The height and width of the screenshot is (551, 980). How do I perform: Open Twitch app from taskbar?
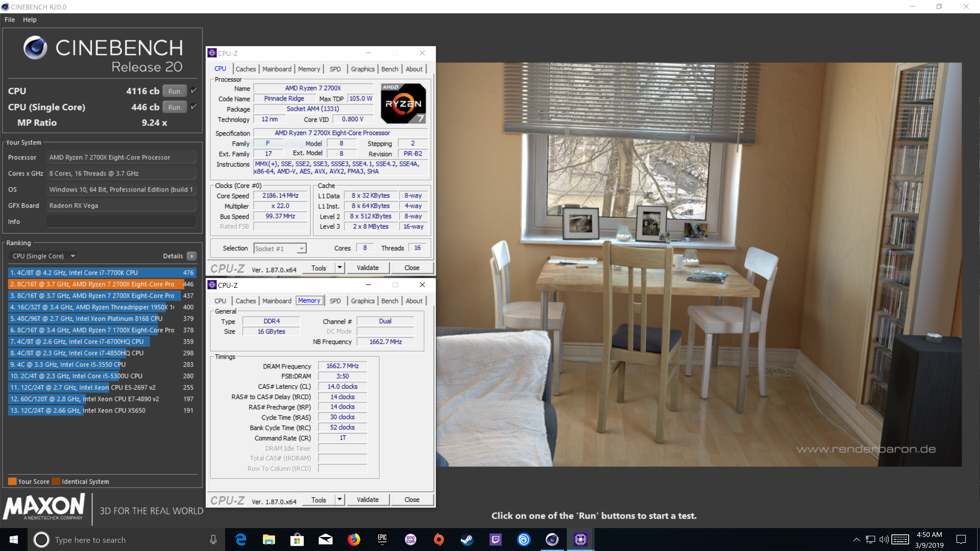[495, 539]
